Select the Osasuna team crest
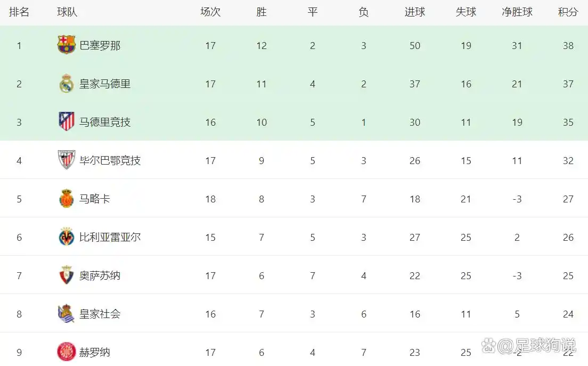The height and width of the screenshot is (366, 588). pos(67,275)
